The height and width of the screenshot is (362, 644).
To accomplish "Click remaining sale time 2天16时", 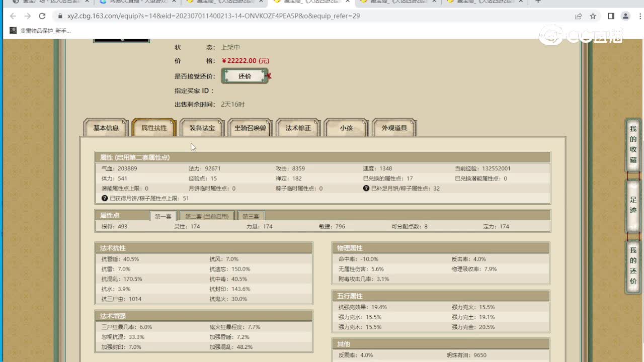I will [233, 105].
